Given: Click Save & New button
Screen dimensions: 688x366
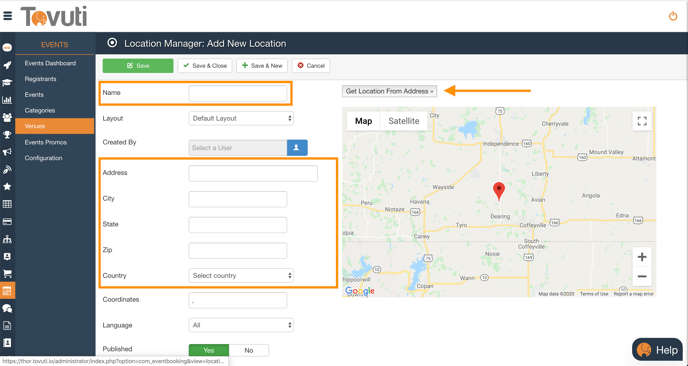Looking at the screenshot, I should click(x=262, y=66).
